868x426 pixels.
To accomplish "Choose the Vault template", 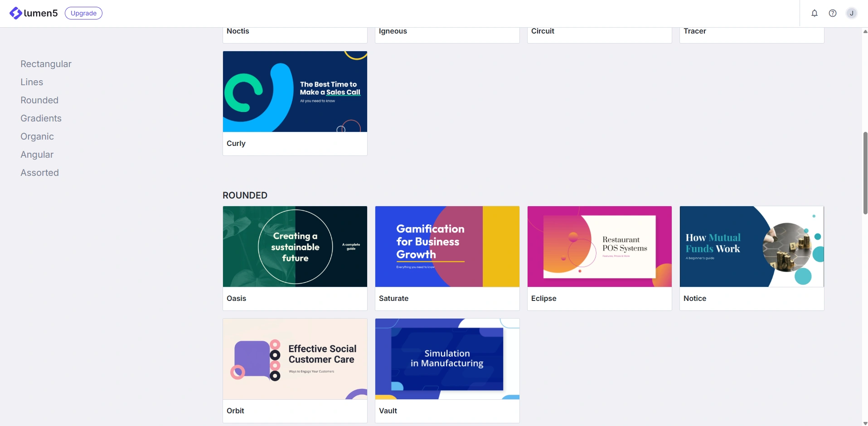I will click(x=447, y=371).
